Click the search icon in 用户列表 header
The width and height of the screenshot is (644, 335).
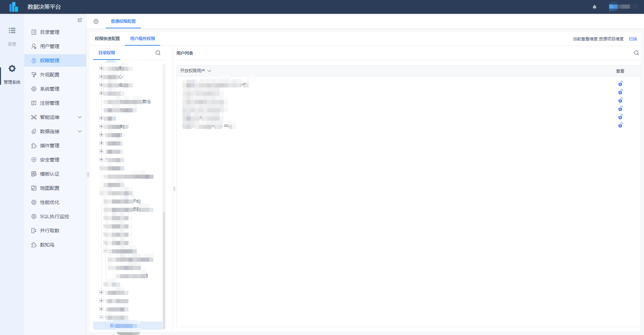click(636, 53)
